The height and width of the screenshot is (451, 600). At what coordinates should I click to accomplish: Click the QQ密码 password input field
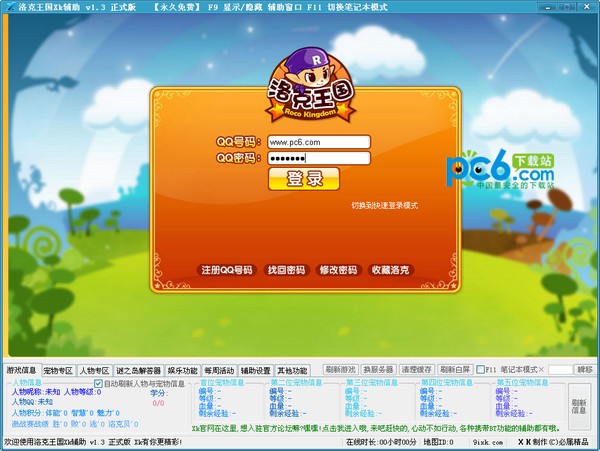(319, 158)
